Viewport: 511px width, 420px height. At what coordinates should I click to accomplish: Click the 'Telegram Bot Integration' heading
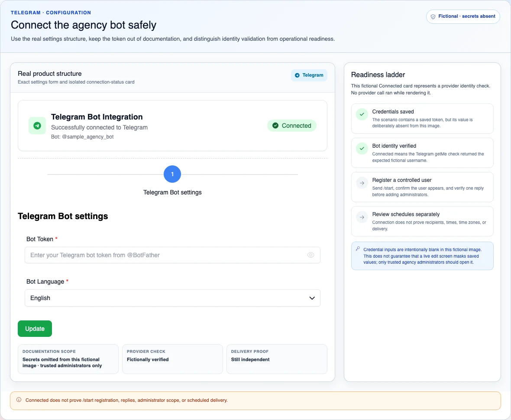[x=97, y=116]
